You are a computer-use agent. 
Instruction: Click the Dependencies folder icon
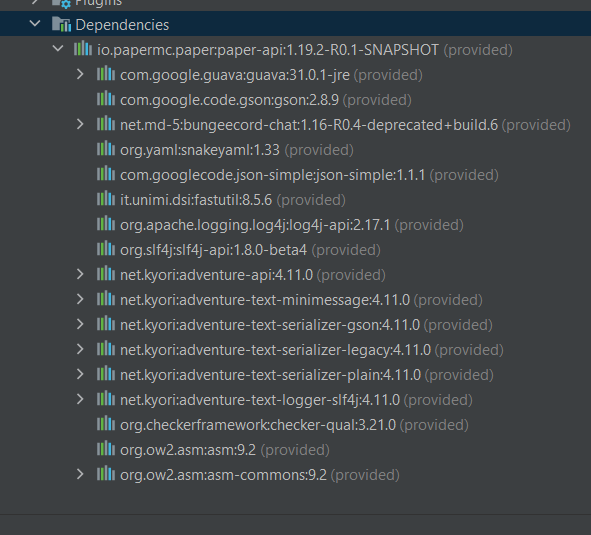[x=61, y=24]
